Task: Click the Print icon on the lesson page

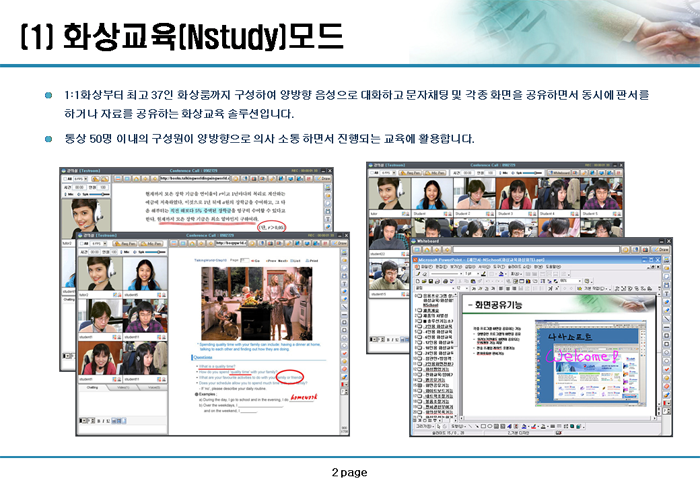Action: (311, 260)
